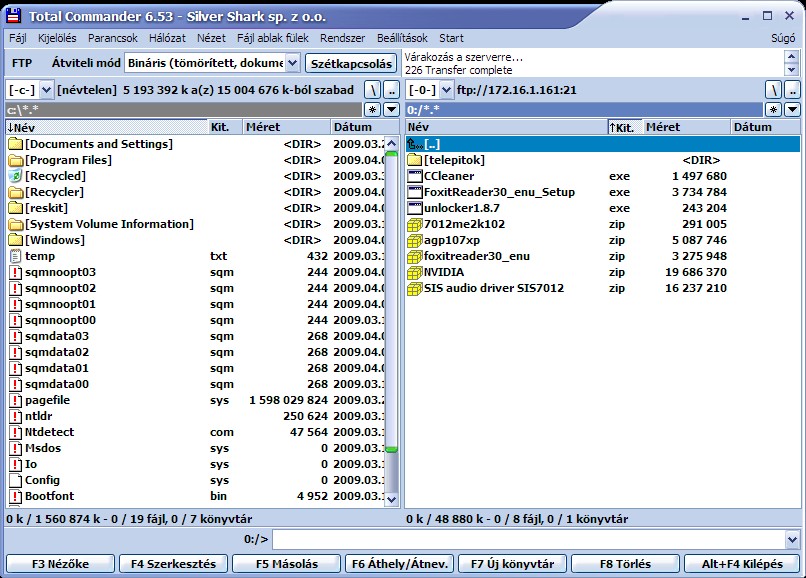Screen dimensions: 806x578
Task: Click the ntldr file icon
Action: [x=16, y=416]
